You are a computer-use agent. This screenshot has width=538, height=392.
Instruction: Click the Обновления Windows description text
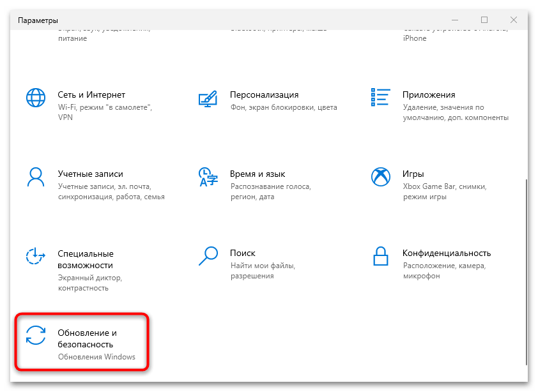click(96, 357)
